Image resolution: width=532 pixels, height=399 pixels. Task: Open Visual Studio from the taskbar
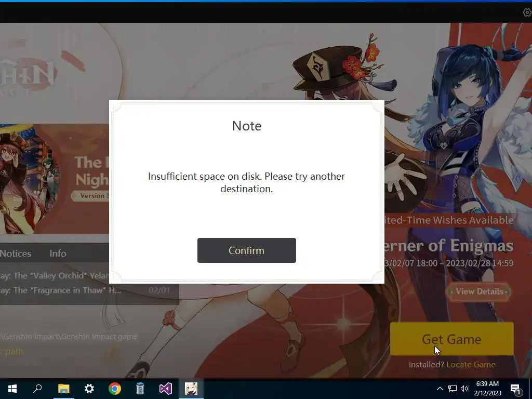tap(166, 389)
